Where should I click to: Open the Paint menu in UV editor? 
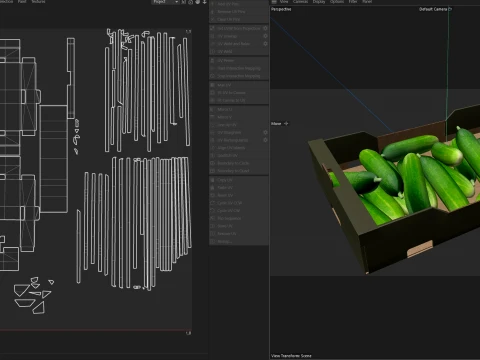pos(22,2)
